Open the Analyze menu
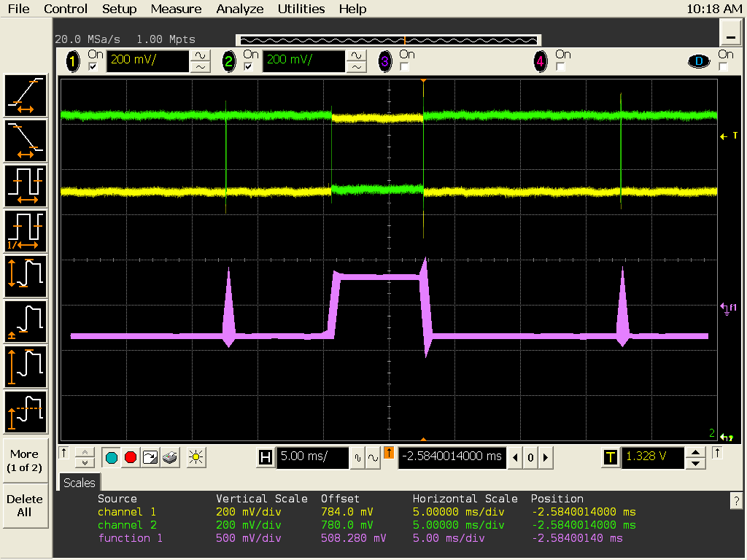Viewport: 747px width, 560px height. pos(239,9)
